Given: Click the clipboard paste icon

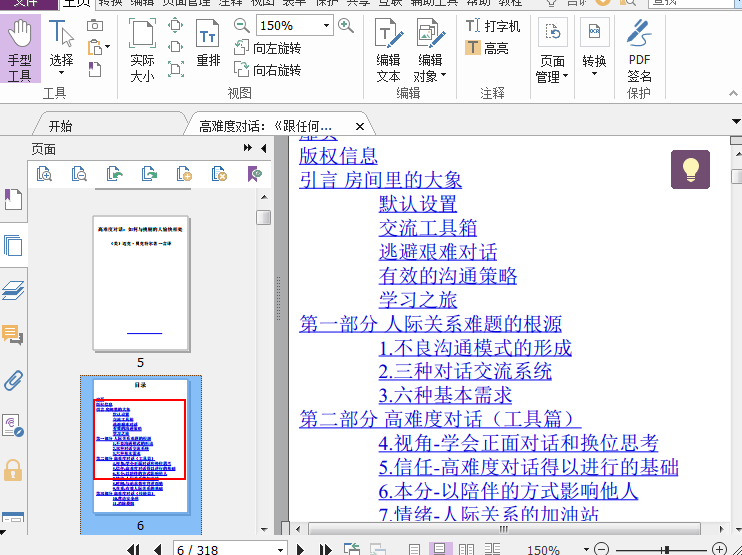Looking at the screenshot, I should coord(95,47).
